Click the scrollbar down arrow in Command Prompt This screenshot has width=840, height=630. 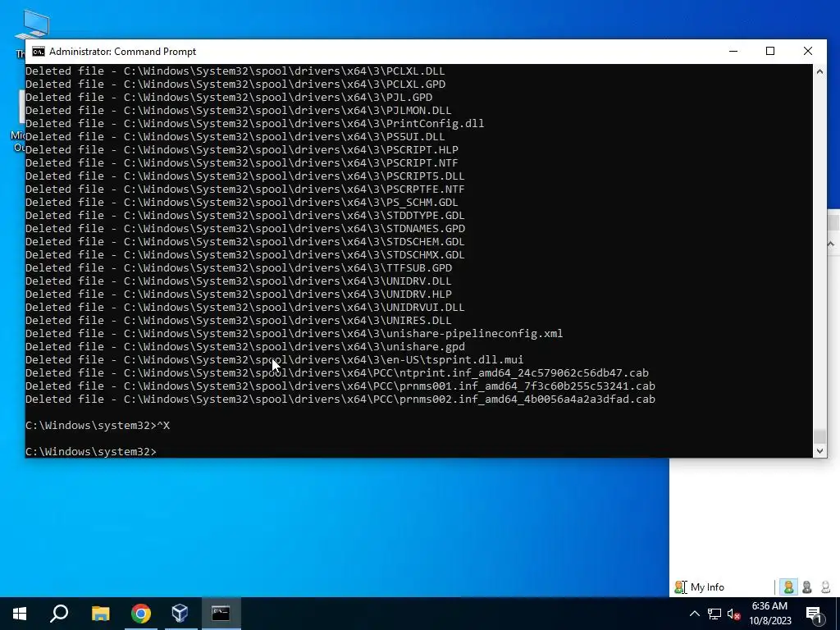[x=819, y=451]
